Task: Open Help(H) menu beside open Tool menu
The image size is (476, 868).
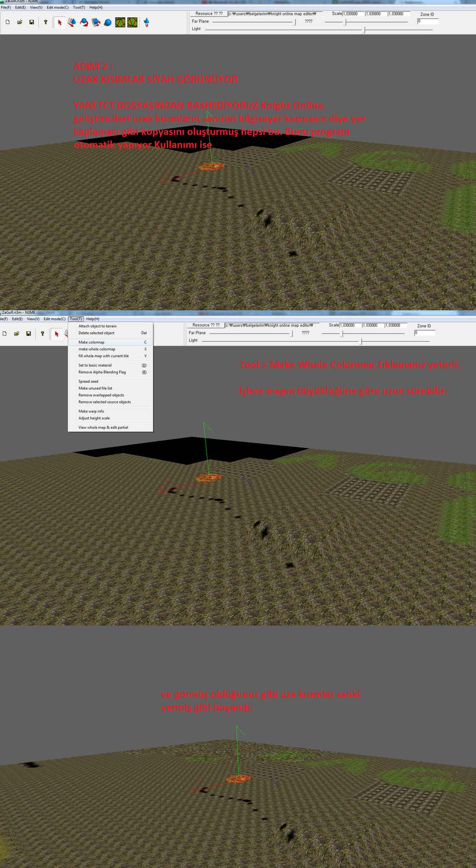Action: [93, 319]
